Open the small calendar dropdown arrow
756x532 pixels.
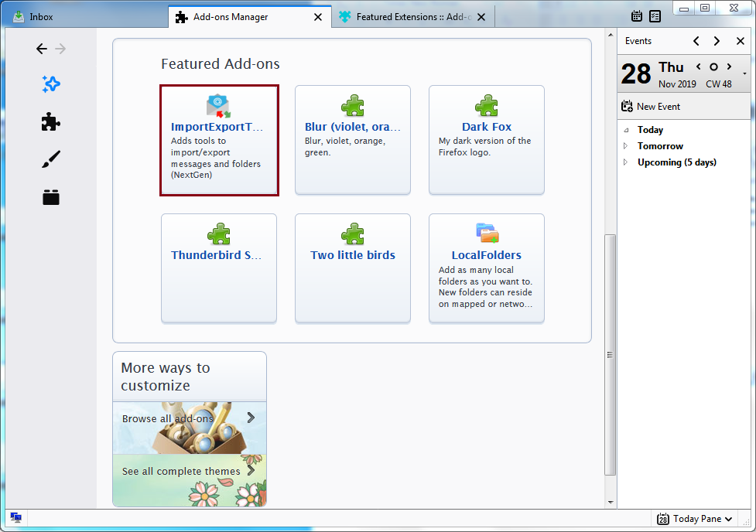click(745, 73)
